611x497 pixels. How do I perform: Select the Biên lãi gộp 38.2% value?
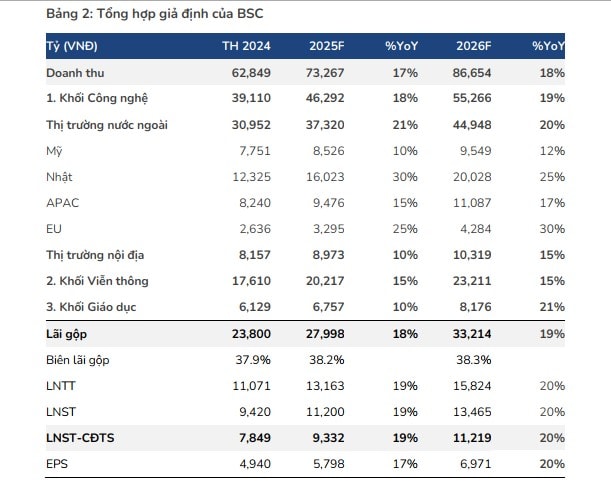[x=327, y=360]
